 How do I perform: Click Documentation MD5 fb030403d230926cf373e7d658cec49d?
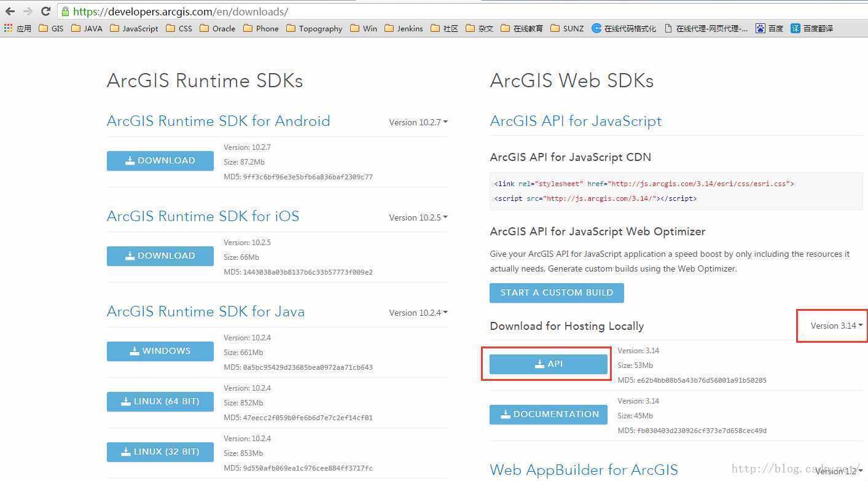click(692, 431)
